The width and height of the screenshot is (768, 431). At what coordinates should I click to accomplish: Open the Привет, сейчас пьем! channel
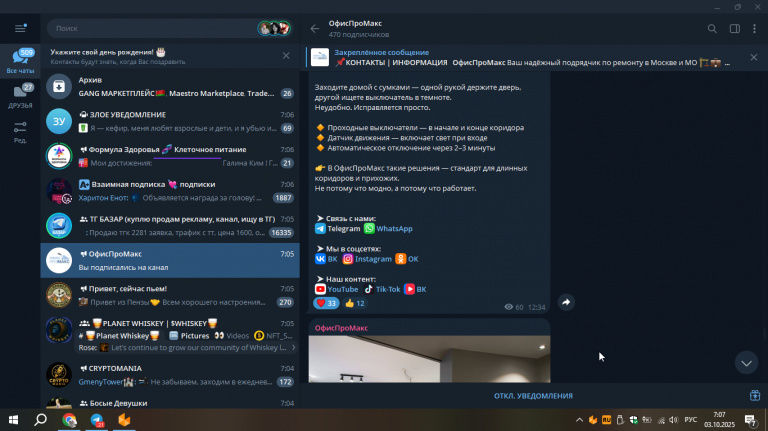(170, 295)
